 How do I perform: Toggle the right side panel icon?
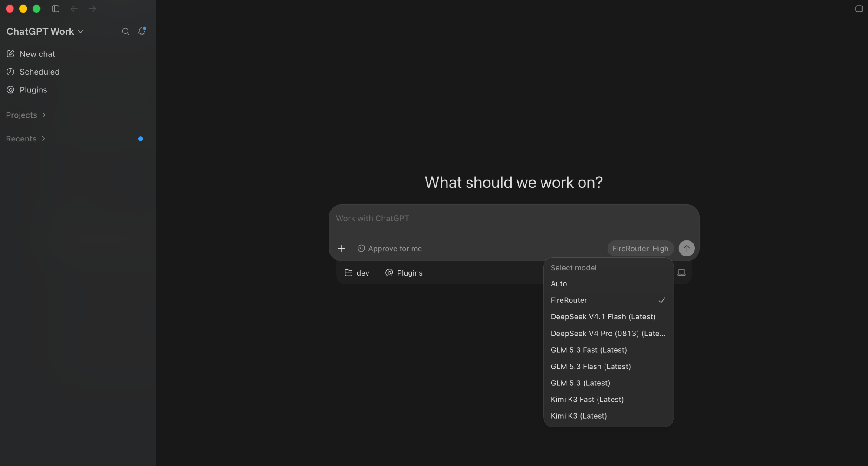pos(859,9)
